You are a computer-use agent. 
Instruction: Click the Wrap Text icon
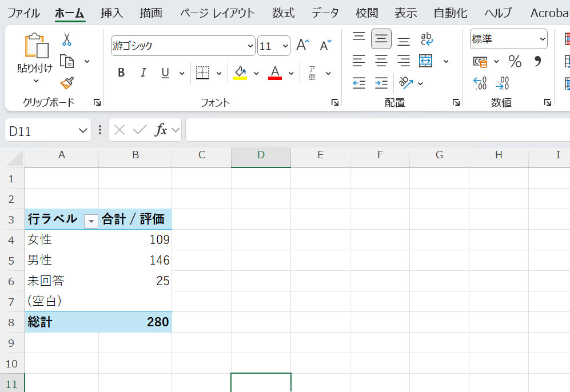[426, 39]
